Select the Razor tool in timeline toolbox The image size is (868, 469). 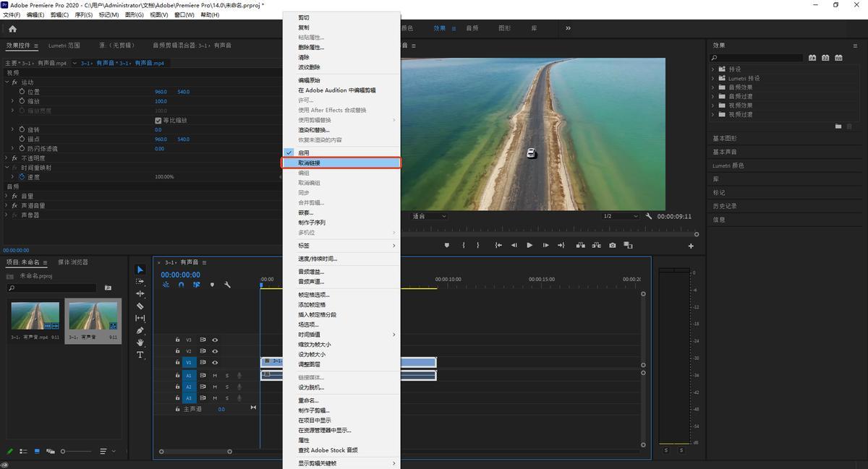[140, 306]
